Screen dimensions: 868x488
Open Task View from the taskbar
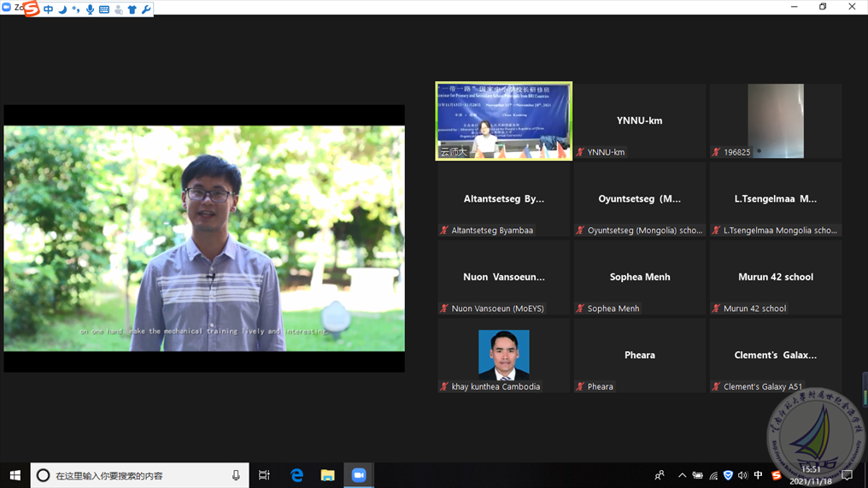click(264, 475)
